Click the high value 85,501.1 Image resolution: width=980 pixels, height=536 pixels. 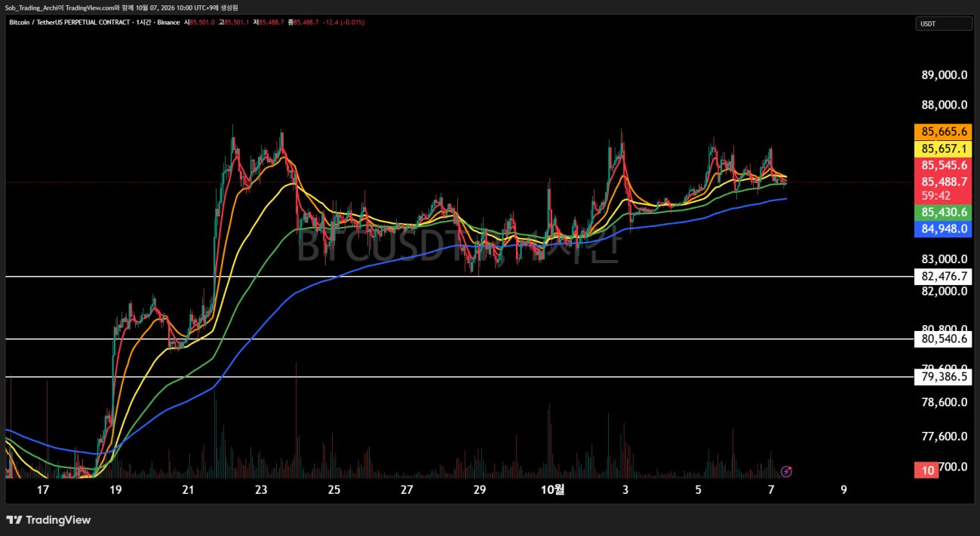(x=237, y=23)
